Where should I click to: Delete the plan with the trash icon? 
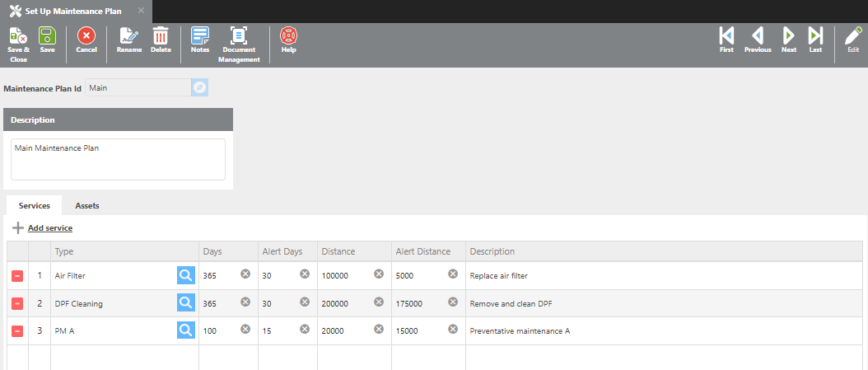click(161, 36)
